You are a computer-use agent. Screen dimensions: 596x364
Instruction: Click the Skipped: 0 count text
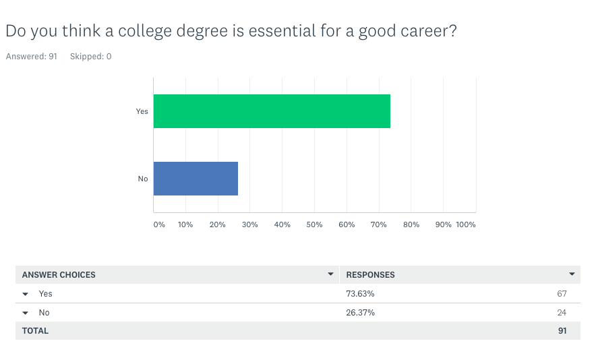(90, 57)
